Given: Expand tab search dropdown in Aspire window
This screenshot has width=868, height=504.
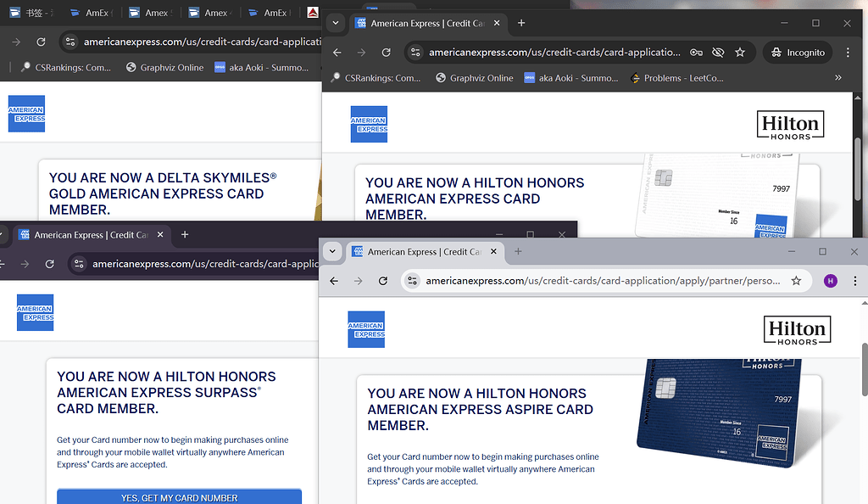Looking at the screenshot, I should point(333,252).
